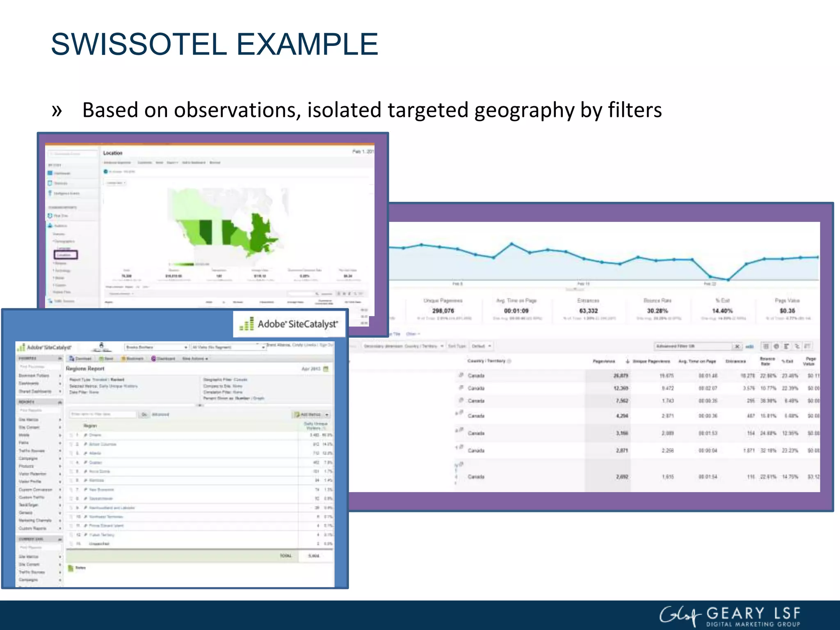The width and height of the screenshot is (840, 630).
Task: Tick the checkbox for the Alberta row
Action: 71,453
